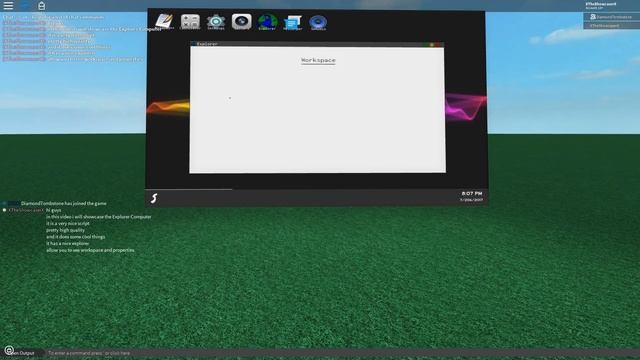The height and width of the screenshot is (360, 640).
Task: Select the Workspace link in Explorer
Action: click(318, 60)
